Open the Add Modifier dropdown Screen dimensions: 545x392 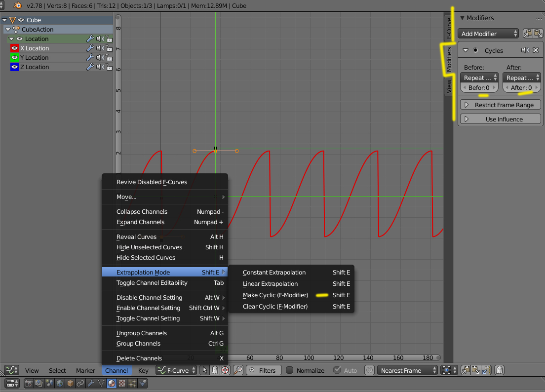489,34
